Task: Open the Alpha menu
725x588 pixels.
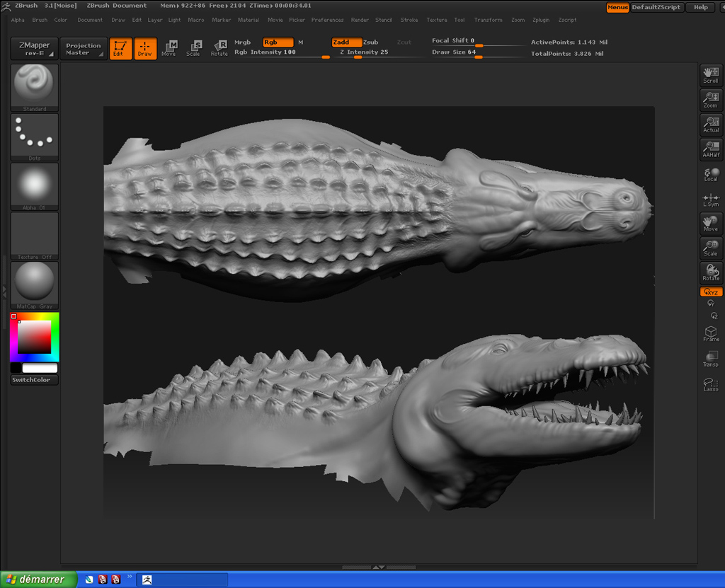Action: pyautogui.click(x=18, y=20)
